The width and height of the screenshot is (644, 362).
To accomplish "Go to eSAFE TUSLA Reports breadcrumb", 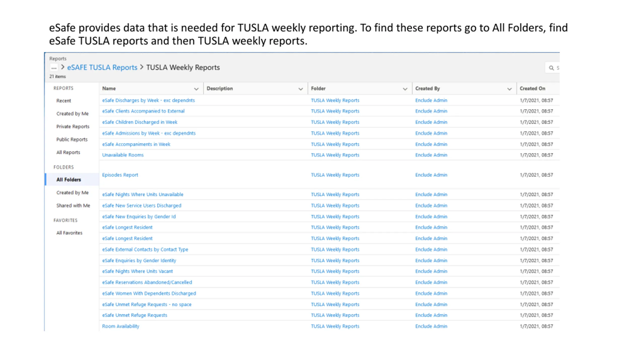I will pos(102,67).
